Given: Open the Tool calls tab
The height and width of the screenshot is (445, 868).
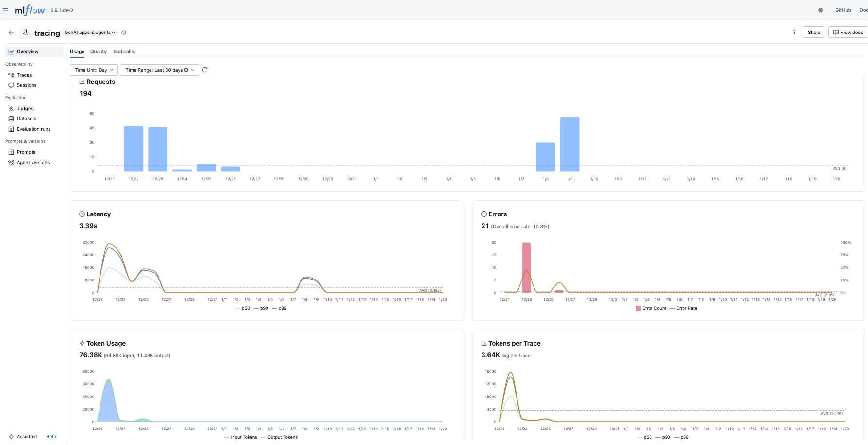Looking at the screenshot, I should 123,51.
